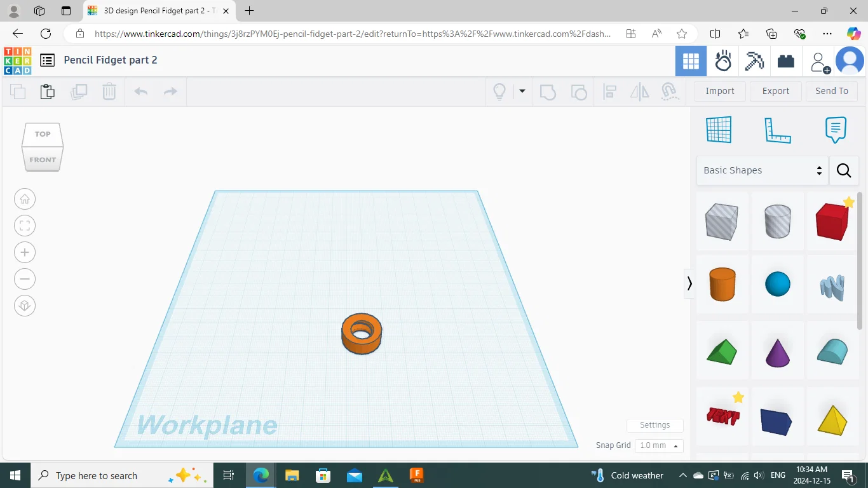Click the Tinkercad logo

click(x=17, y=61)
